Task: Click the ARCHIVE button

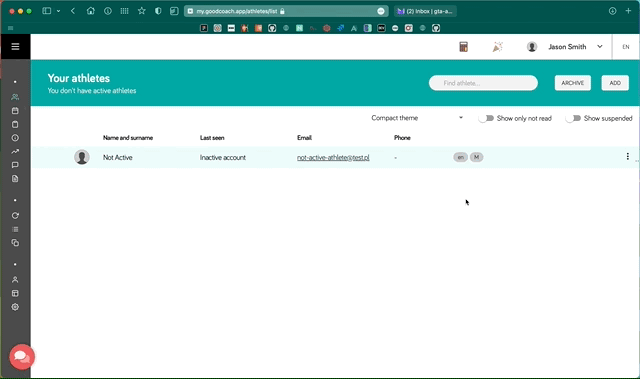Action: point(573,83)
